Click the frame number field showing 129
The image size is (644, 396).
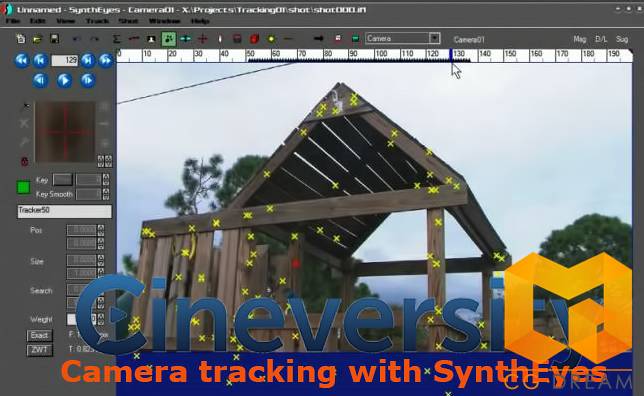64,60
